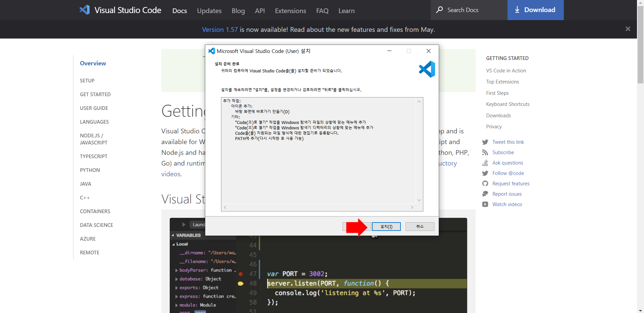Open LANGUAGES in left sidebar
This screenshot has width=644, height=313.
coord(94,122)
